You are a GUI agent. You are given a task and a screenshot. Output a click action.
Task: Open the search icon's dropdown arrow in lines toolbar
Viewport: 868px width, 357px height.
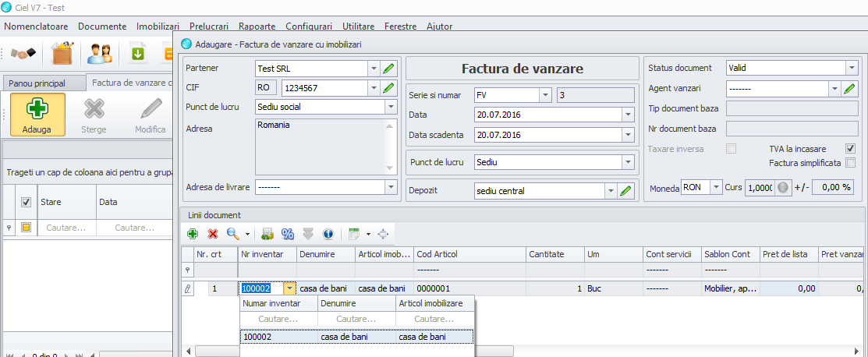pyautogui.click(x=247, y=235)
